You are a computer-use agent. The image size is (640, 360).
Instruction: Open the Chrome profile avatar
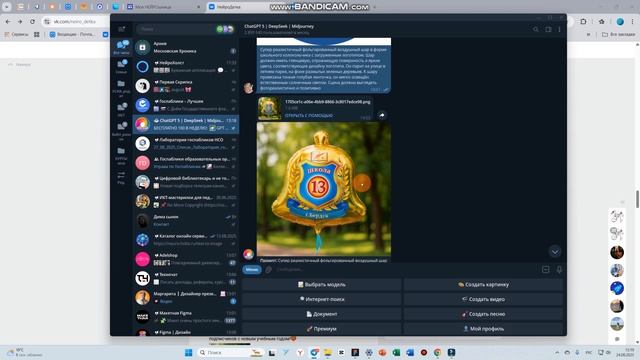point(620,21)
